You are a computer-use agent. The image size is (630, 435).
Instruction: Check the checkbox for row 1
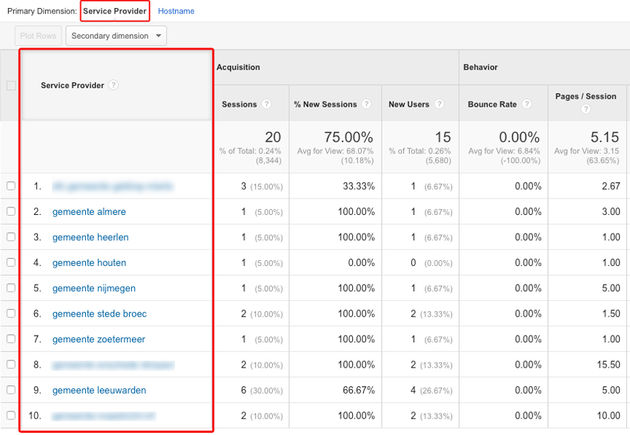coord(11,186)
